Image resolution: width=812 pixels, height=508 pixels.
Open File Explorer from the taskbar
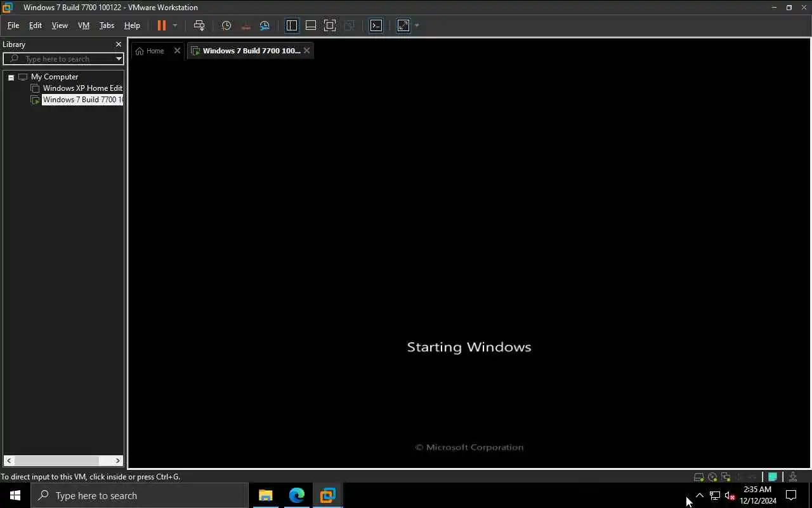(x=266, y=495)
